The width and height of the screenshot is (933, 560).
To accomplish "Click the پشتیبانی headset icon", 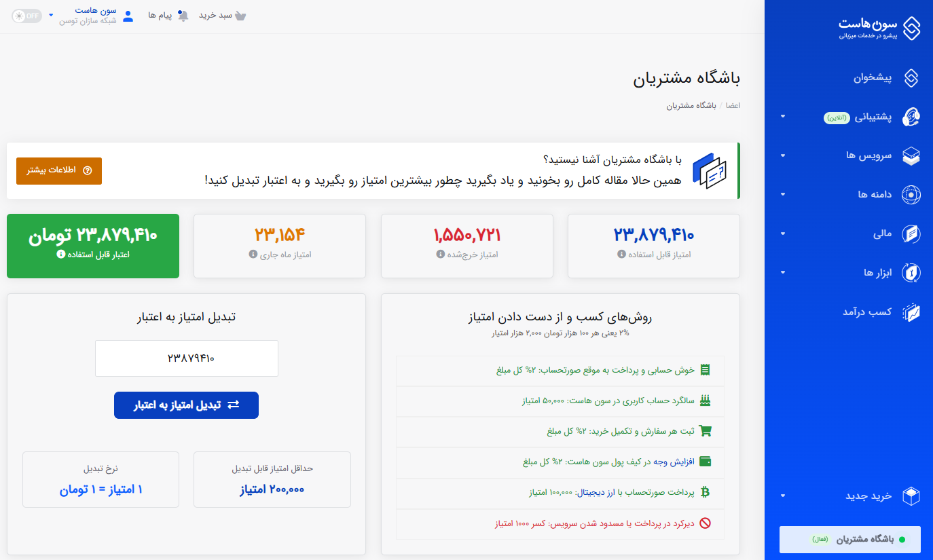I will [x=911, y=117].
